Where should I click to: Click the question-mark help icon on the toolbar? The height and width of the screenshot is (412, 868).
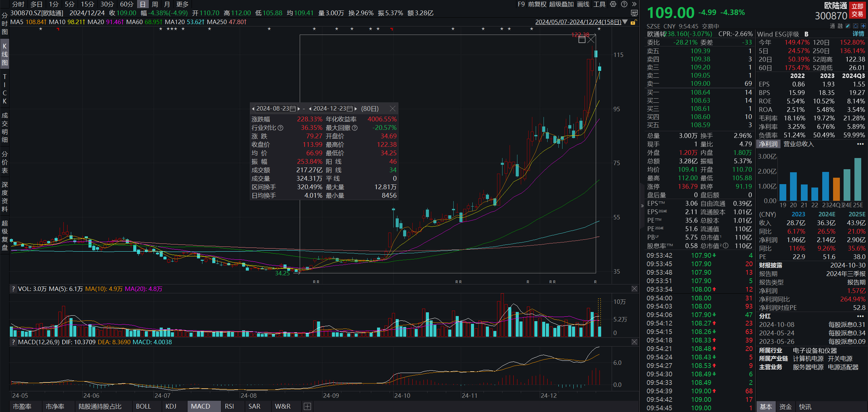624,4
